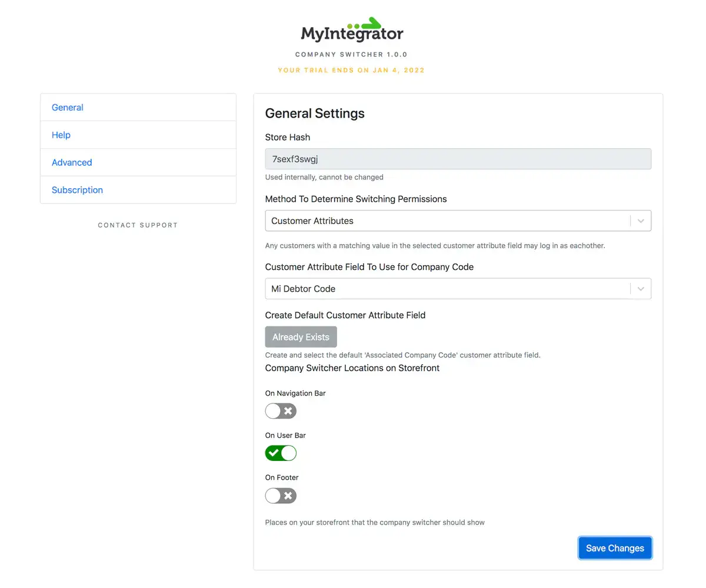
Task: Open the Help menu item
Action: (138, 135)
